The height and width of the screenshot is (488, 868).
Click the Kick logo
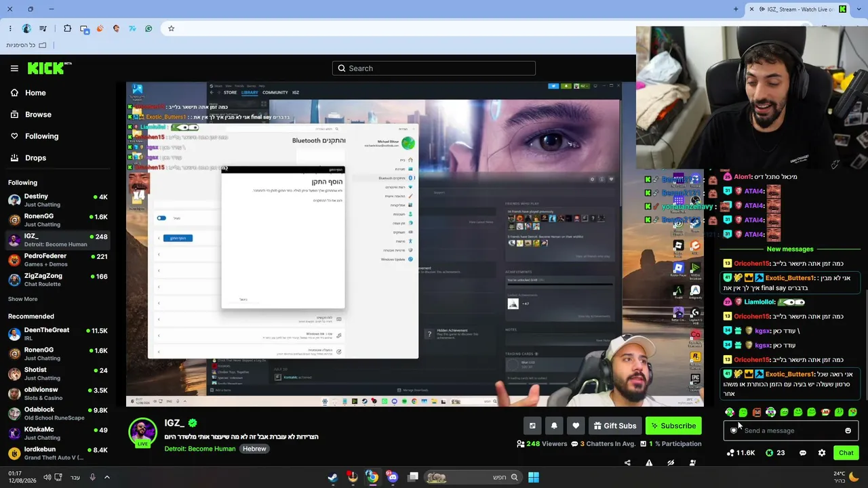(50, 68)
